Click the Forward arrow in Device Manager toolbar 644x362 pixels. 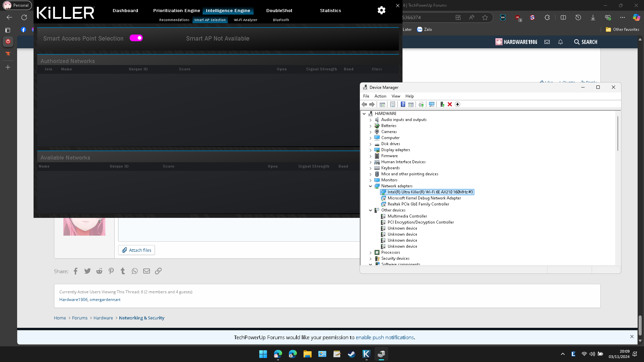(x=372, y=105)
